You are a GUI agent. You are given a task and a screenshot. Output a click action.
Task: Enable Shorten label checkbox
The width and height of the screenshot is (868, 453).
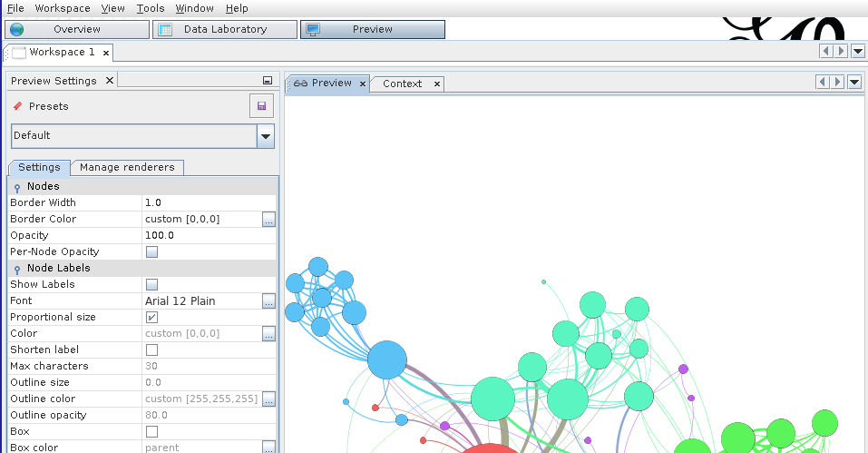click(x=151, y=350)
